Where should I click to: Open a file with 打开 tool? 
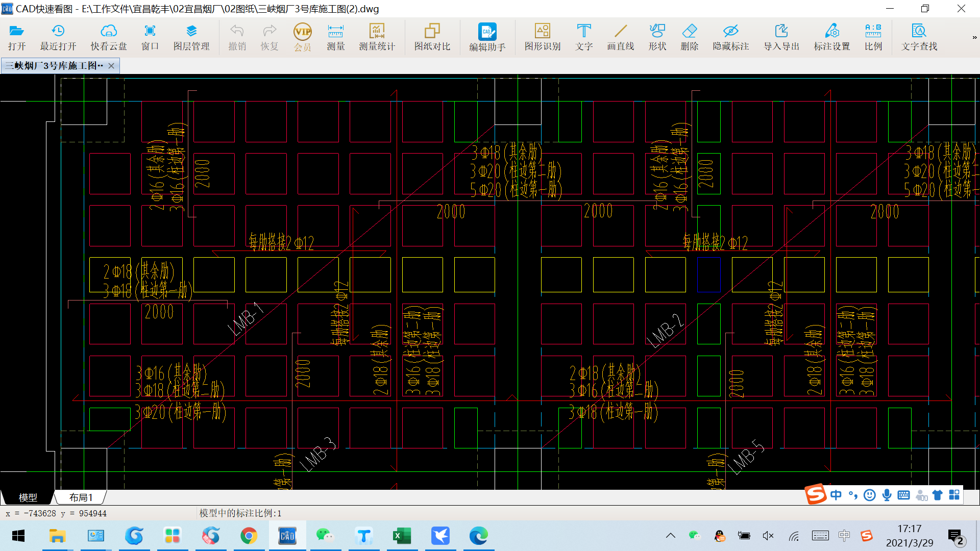[x=17, y=37]
